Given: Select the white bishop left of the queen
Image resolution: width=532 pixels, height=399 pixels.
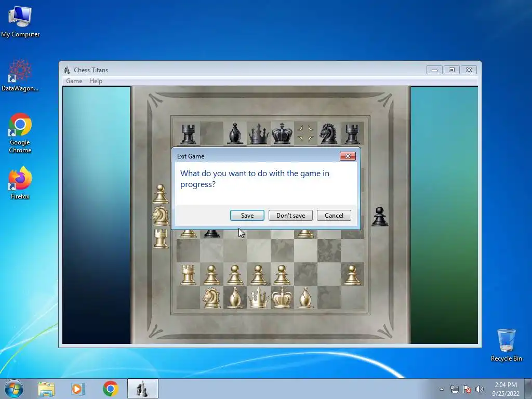Looking at the screenshot, I should pos(235,298).
